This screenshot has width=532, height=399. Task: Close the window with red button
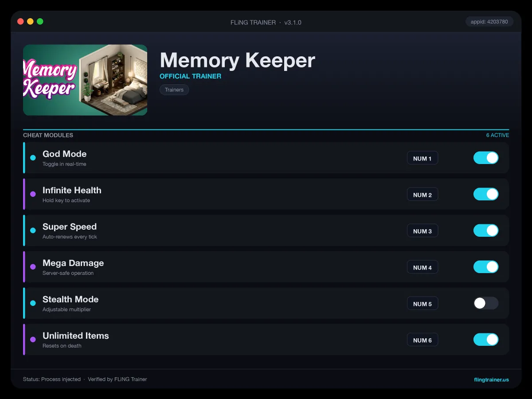[20, 21]
